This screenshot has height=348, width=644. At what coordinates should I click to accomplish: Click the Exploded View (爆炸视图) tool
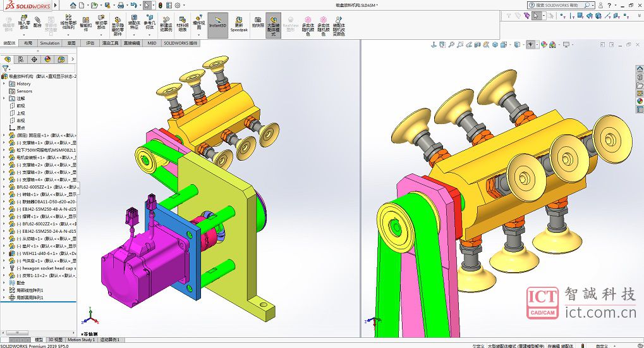(x=198, y=22)
